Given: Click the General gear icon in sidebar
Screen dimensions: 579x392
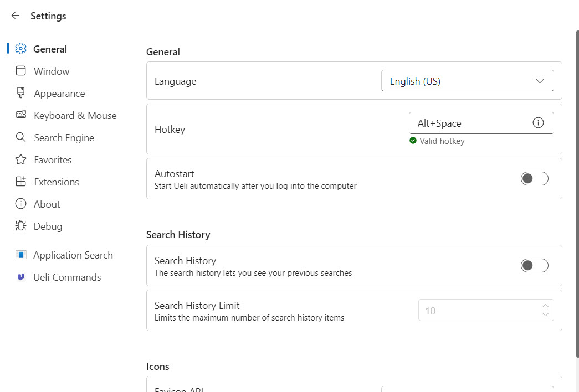Looking at the screenshot, I should (x=21, y=49).
